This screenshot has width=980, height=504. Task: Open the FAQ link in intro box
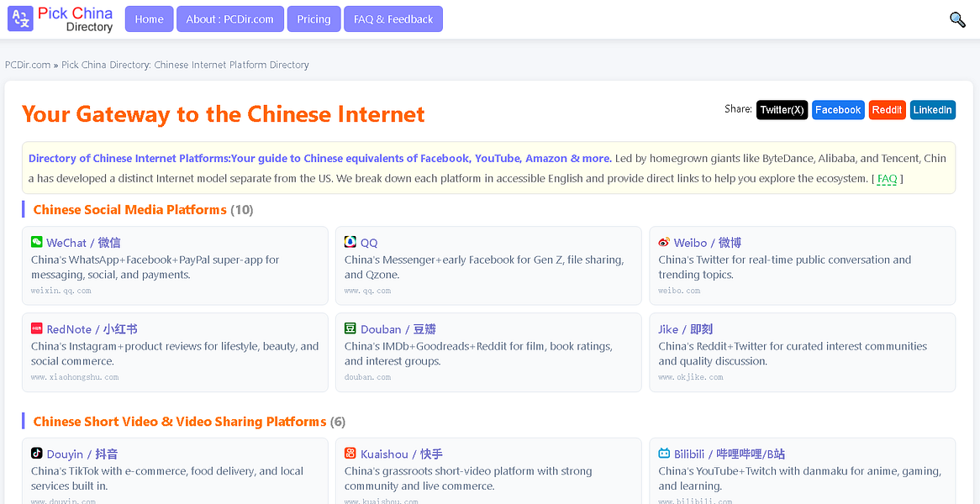887,179
